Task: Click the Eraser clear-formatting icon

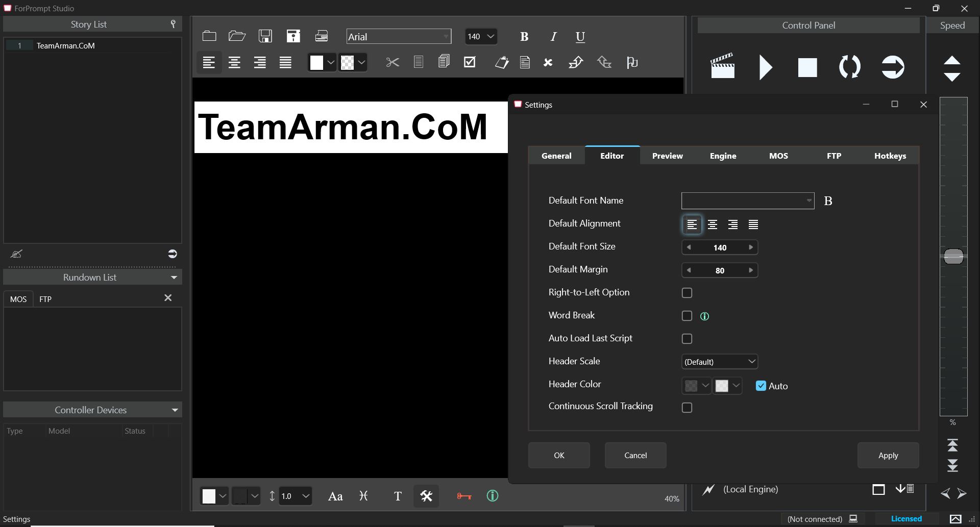Action: 502,62
